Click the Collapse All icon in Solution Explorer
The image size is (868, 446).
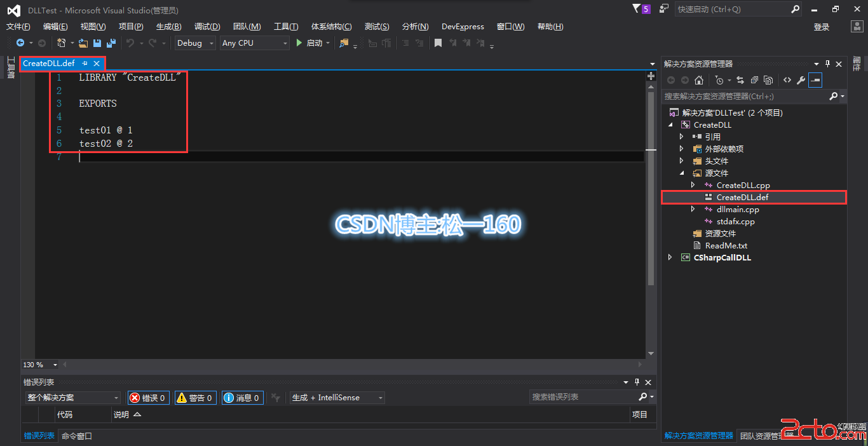click(x=754, y=80)
